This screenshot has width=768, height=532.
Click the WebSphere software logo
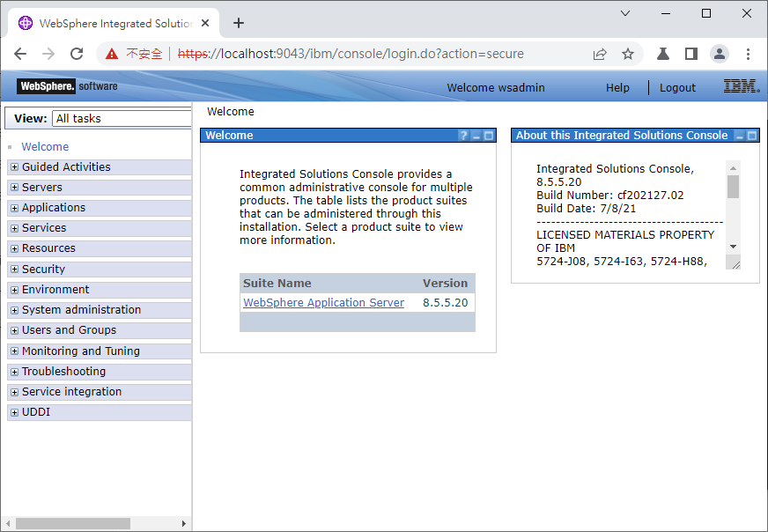[x=67, y=86]
